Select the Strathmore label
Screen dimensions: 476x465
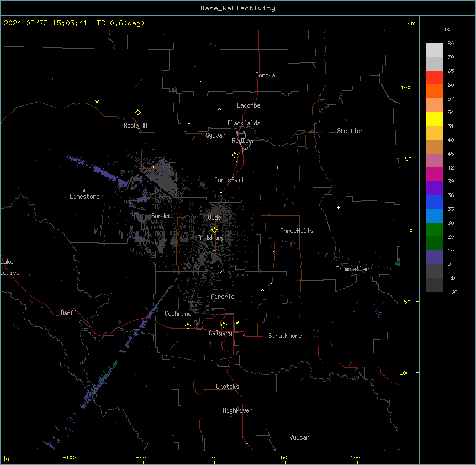click(285, 336)
